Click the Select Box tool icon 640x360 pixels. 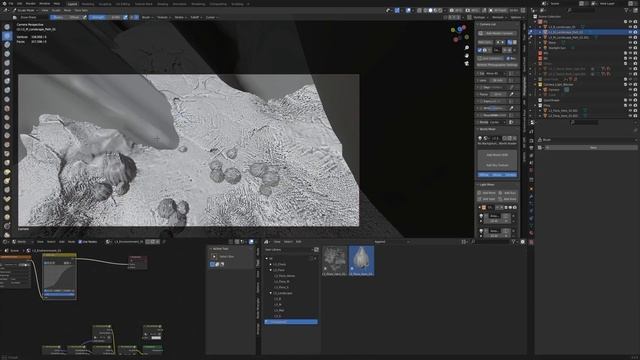214,256
